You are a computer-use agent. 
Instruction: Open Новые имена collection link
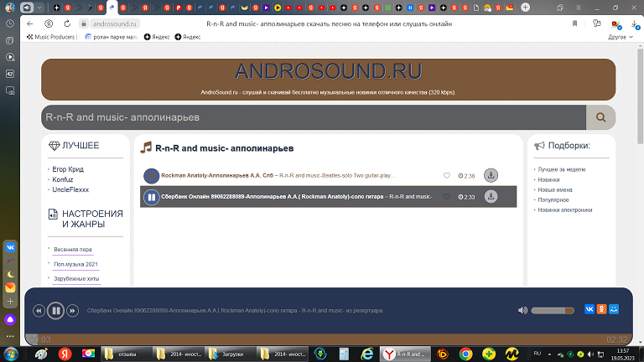pyautogui.click(x=555, y=190)
